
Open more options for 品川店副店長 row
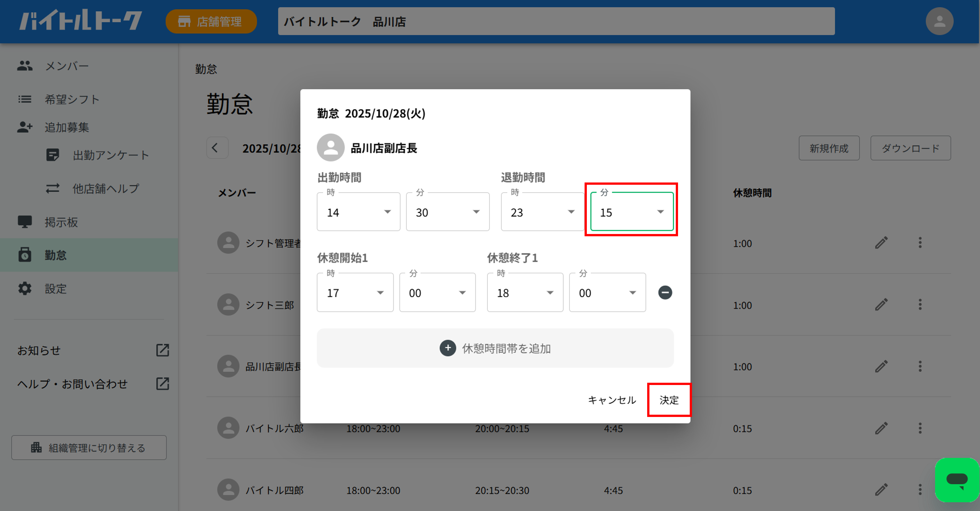pos(920,366)
